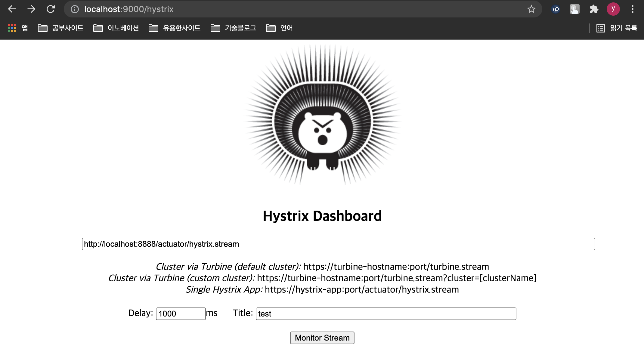Click the site info icon in address bar

point(75,9)
